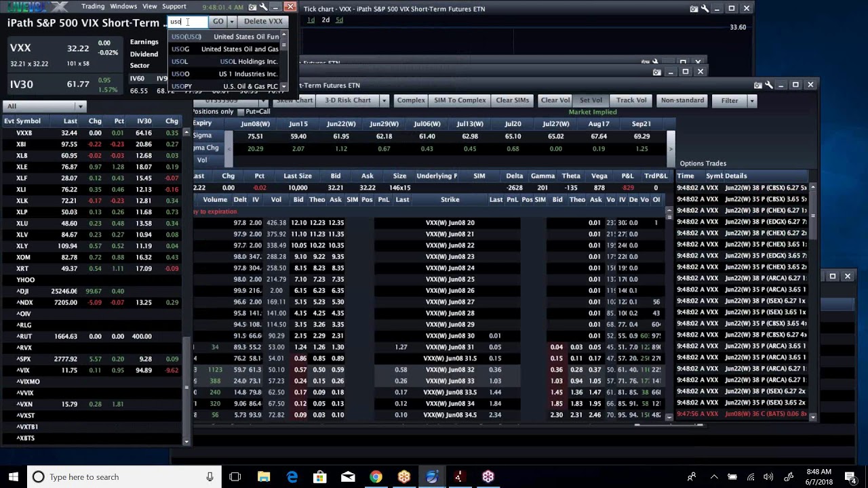Image resolution: width=868 pixels, height=488 pixels.
Task: Launch Microsoft Edge from taskbar
Action: (292, 476)
